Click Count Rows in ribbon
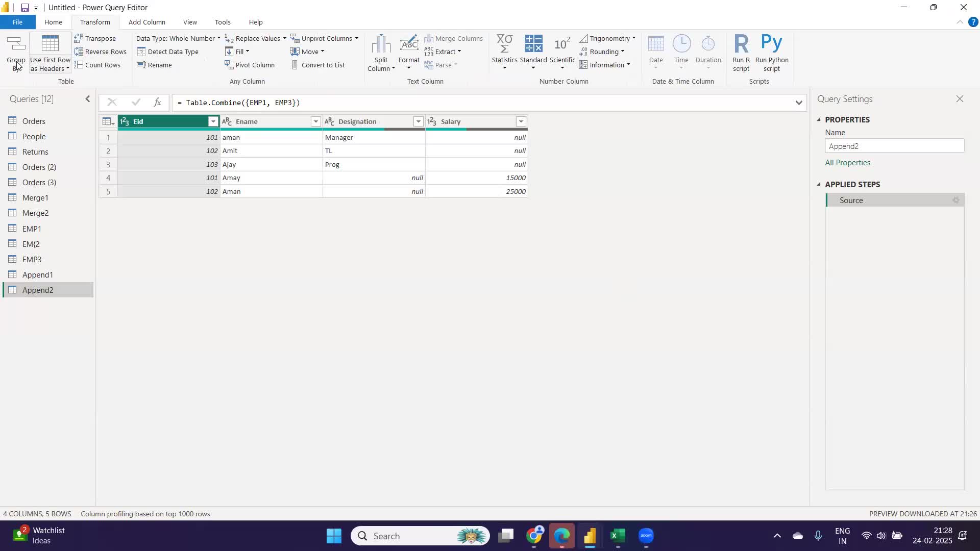Image resolution: width=980 pixels, height=551 pixels. click(x=97, y=65)
